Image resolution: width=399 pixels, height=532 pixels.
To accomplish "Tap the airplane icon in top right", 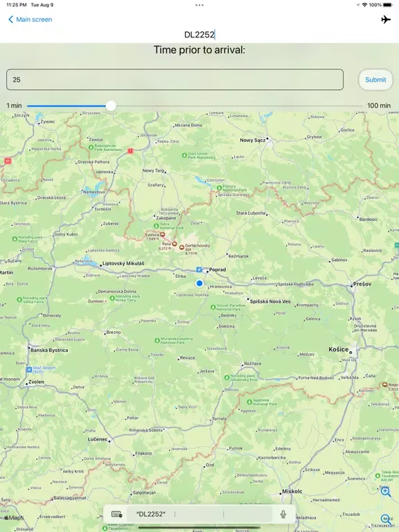I will point(386,19).
